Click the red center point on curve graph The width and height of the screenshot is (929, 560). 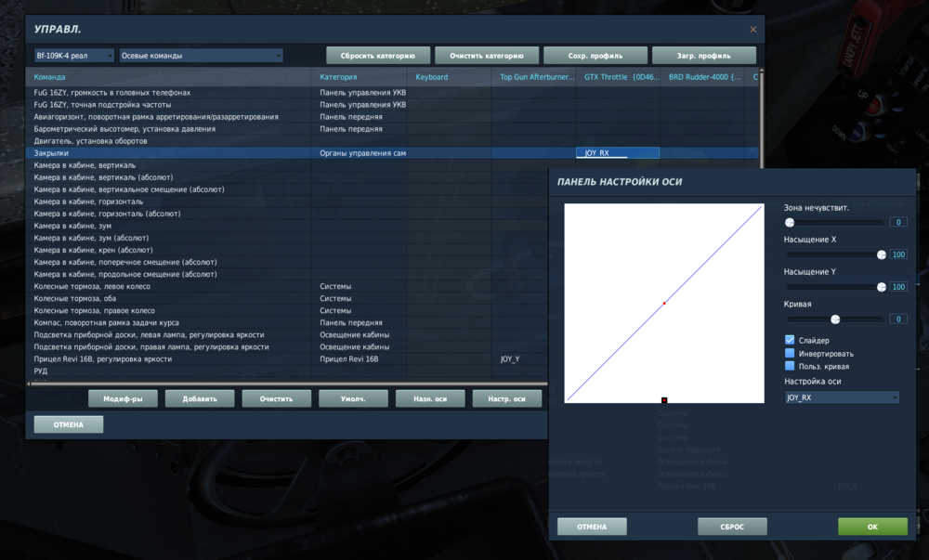[664, 304]
